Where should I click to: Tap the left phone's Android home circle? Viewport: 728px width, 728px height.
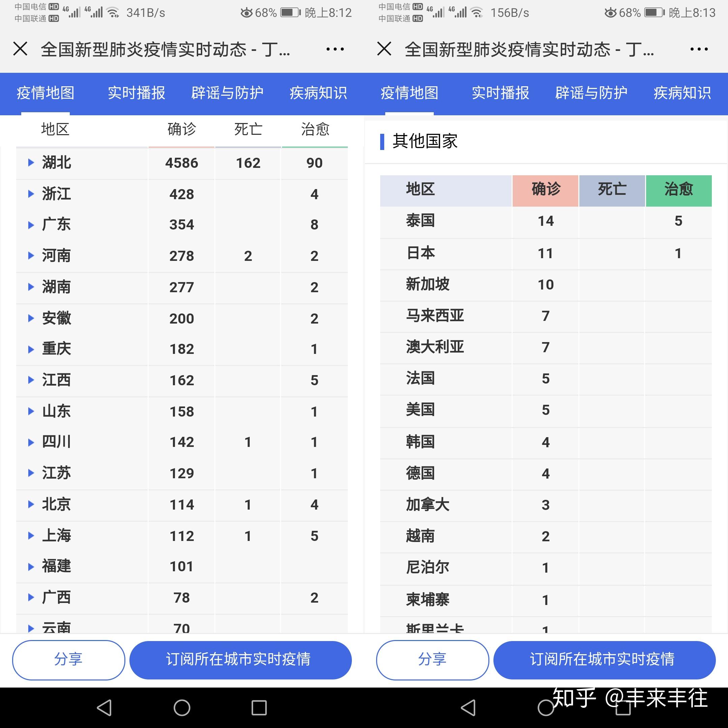coord(182,708)
